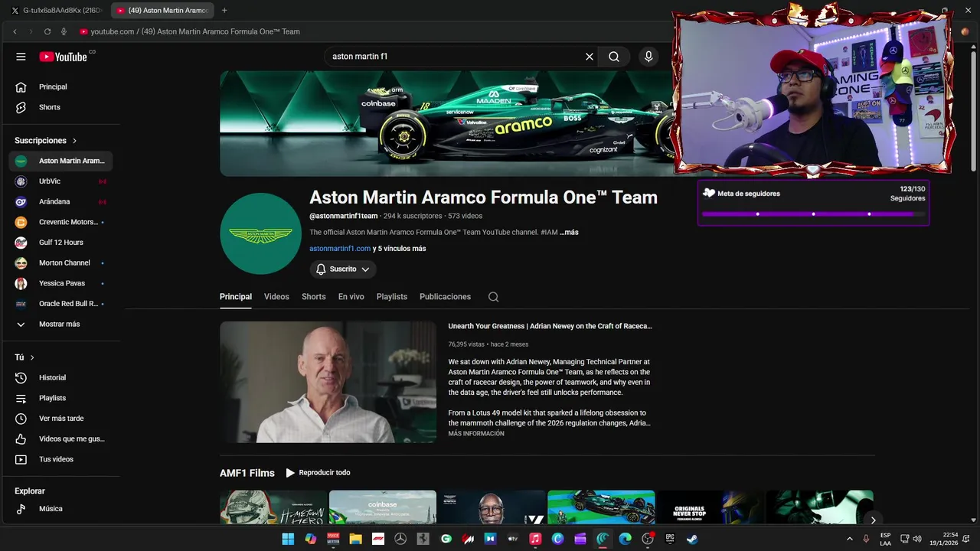980x551 pixels.
Task: Go back in browser history
Action: [x=15, y=31]
